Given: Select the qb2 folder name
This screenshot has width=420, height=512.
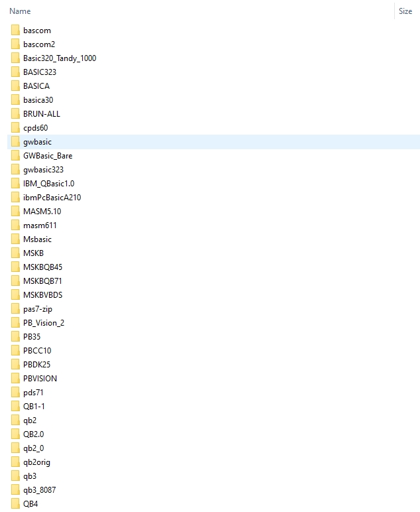Looking at the screenshot, I should [x=30, y=420].
